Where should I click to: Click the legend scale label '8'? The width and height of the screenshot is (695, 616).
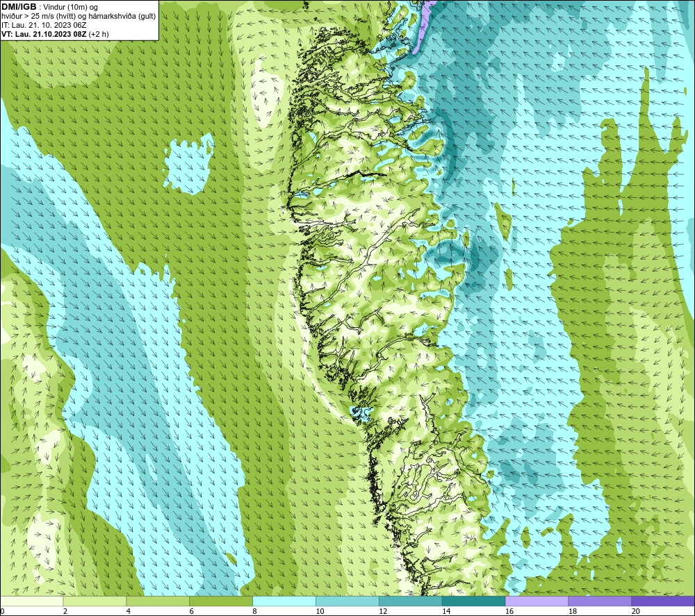point(254,611)
